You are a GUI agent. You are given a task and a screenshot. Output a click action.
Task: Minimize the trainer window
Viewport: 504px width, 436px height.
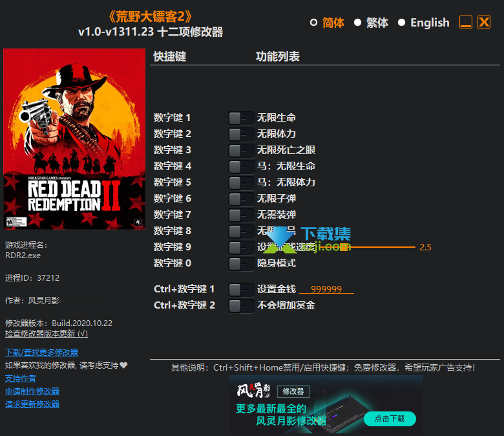tap(466, 22)
